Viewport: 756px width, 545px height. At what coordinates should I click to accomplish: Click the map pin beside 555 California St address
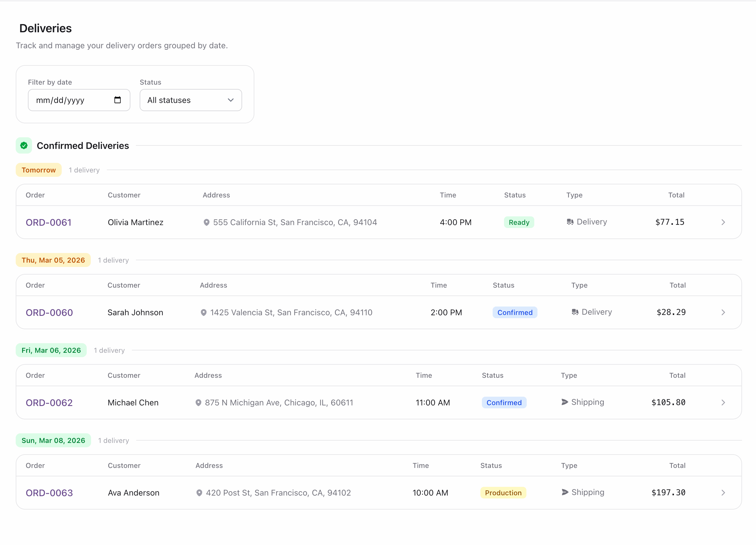click(x=207, y=222)
